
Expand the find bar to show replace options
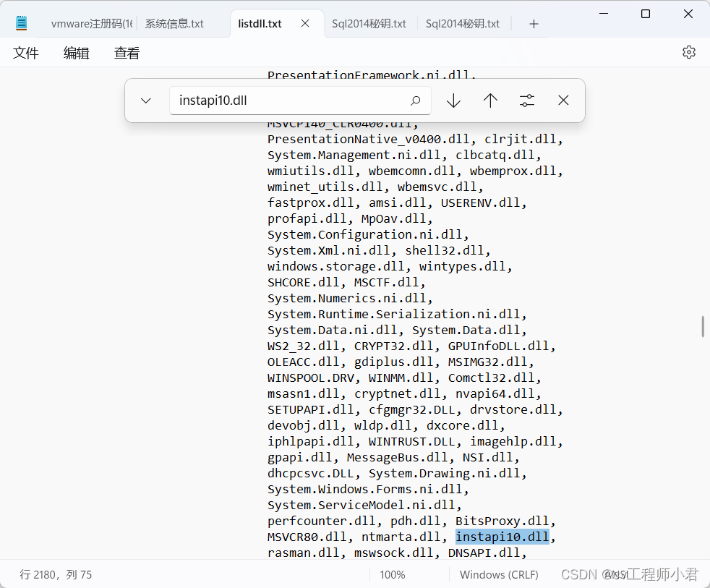pos(145,101)
